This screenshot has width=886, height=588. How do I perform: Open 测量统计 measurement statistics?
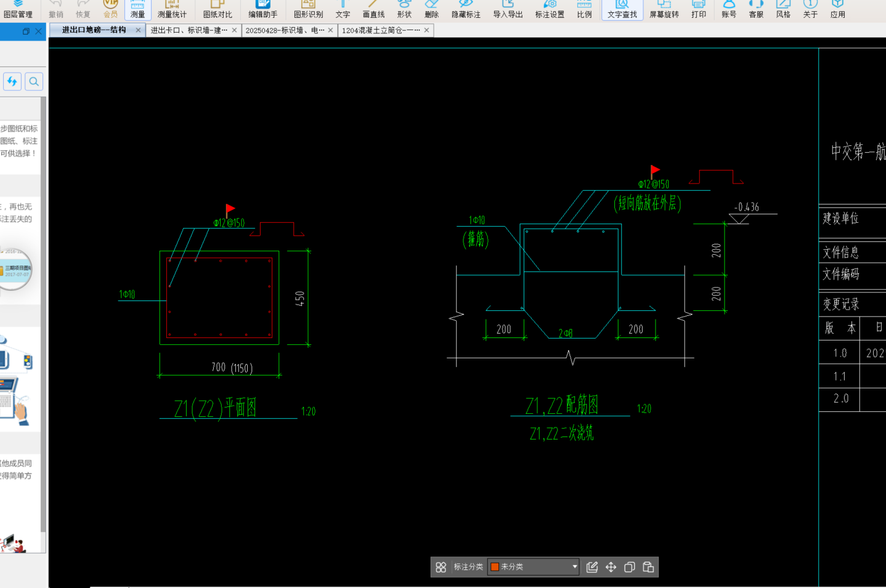[x=172, y=9]
